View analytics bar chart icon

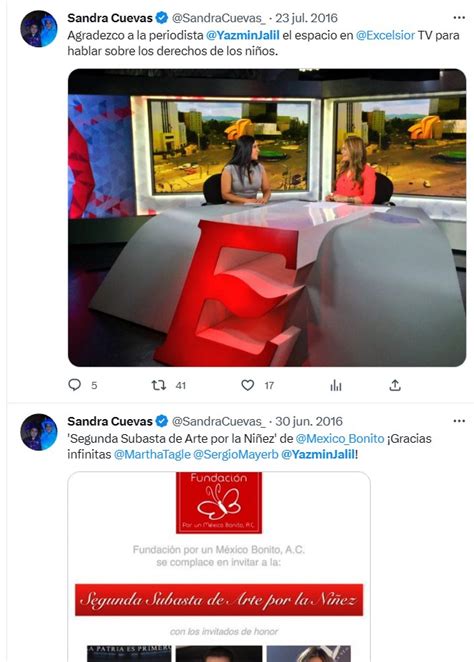pos(336,385)
